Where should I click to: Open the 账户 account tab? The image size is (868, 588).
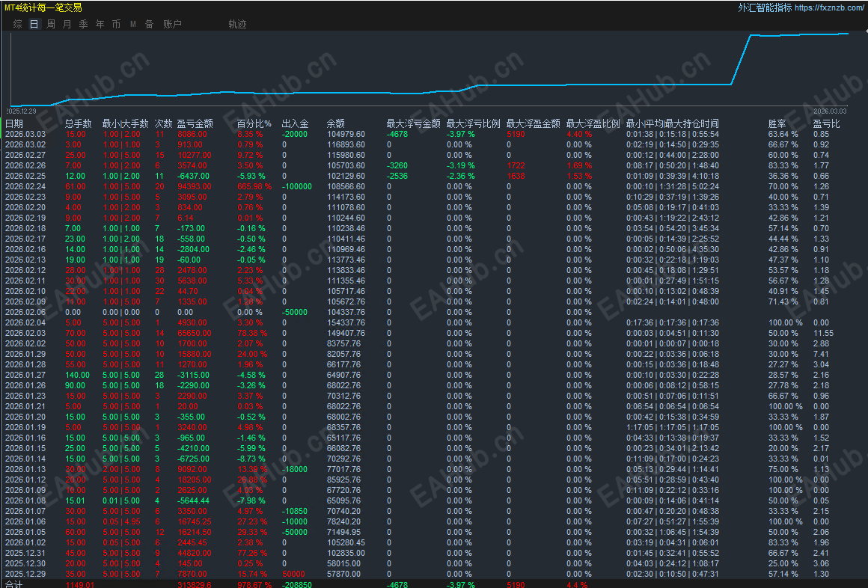172,25
